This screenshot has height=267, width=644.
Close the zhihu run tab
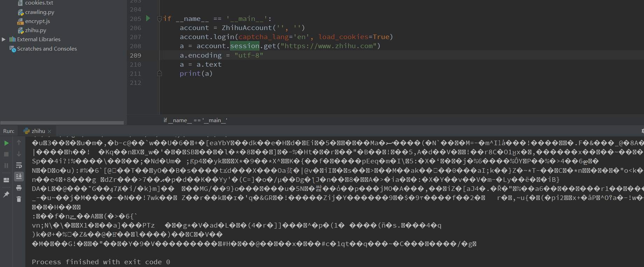tap(50, 131)
